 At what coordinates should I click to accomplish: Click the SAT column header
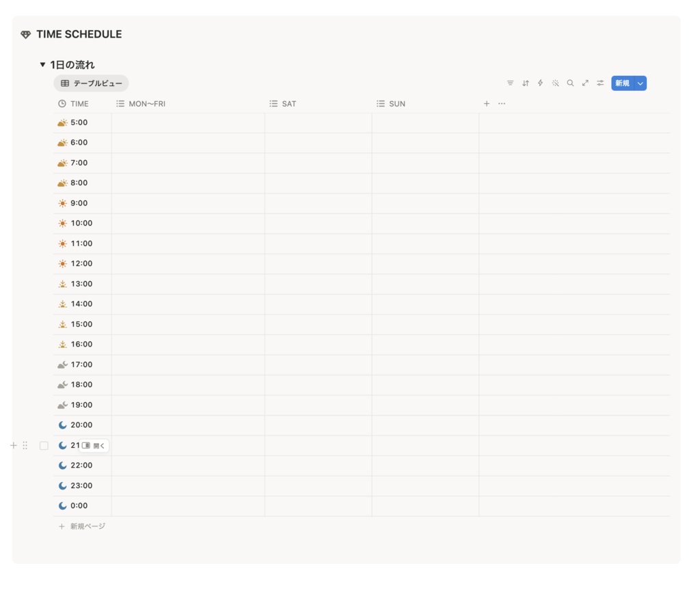coord(319,104)
